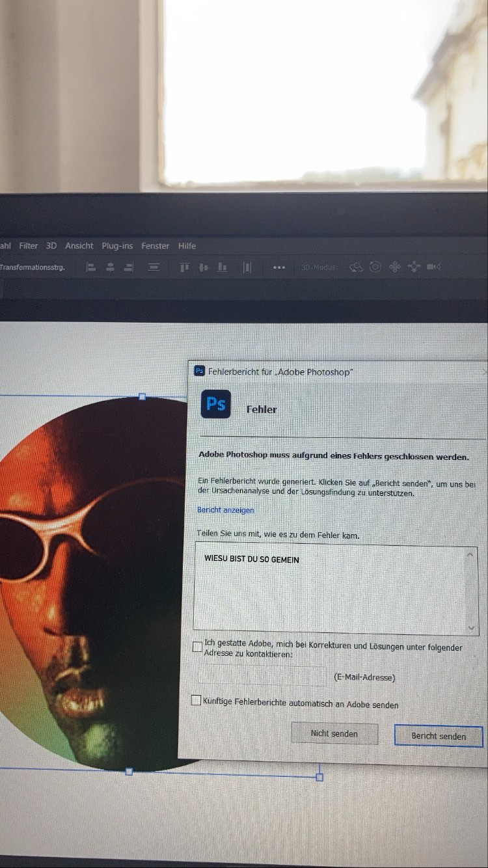Click the 'WIESU BIST DU SO GEMEIN' text

click(252, 559)
